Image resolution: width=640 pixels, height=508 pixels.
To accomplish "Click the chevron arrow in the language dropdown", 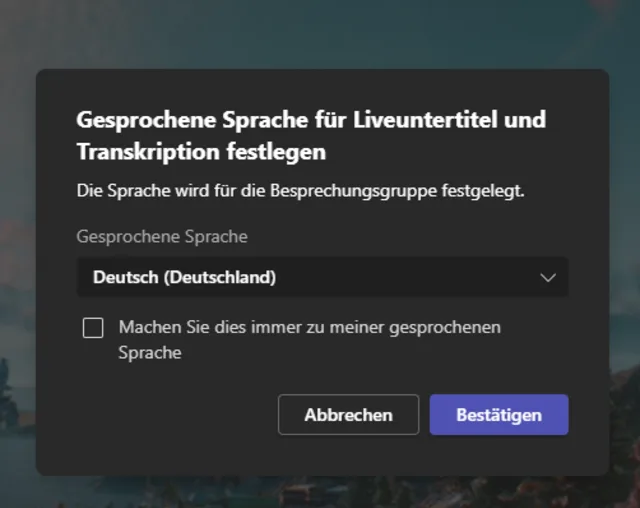I will pos(547,278).
